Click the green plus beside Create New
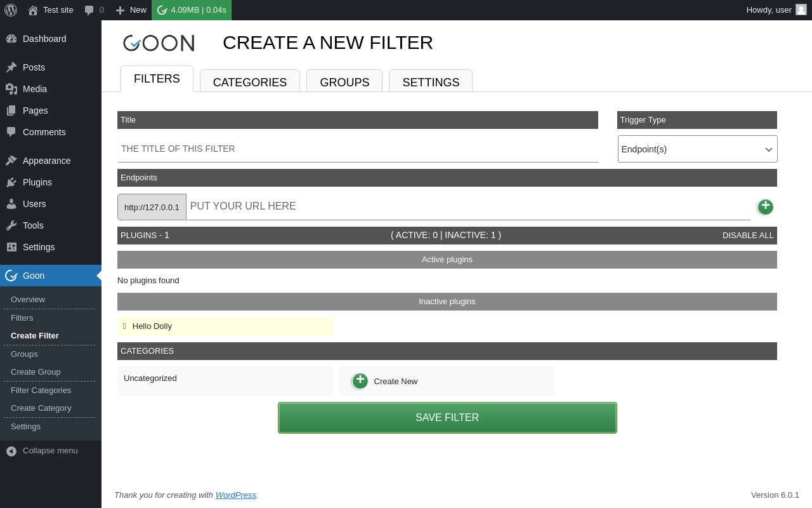The image size is (812, 508). (360, 380)
